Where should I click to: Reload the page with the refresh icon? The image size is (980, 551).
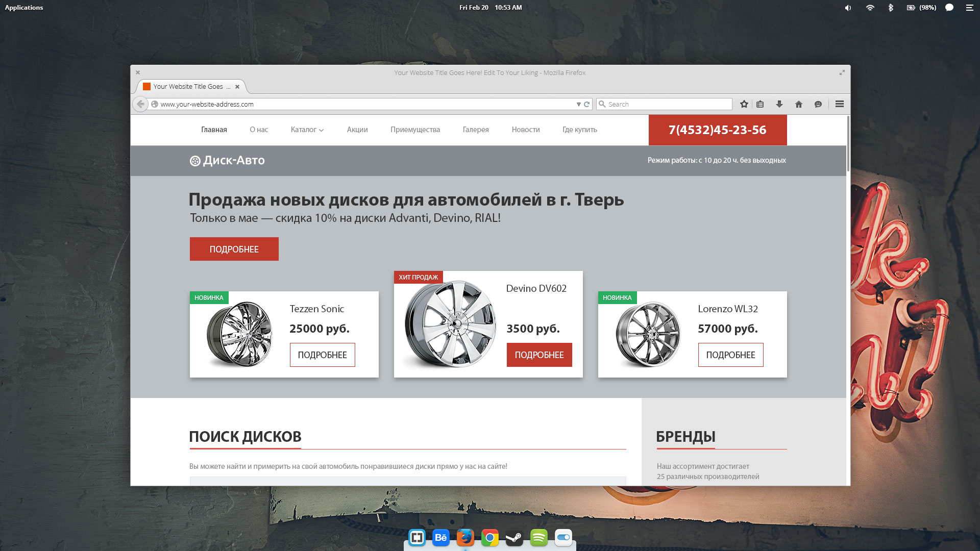[586, 104]
